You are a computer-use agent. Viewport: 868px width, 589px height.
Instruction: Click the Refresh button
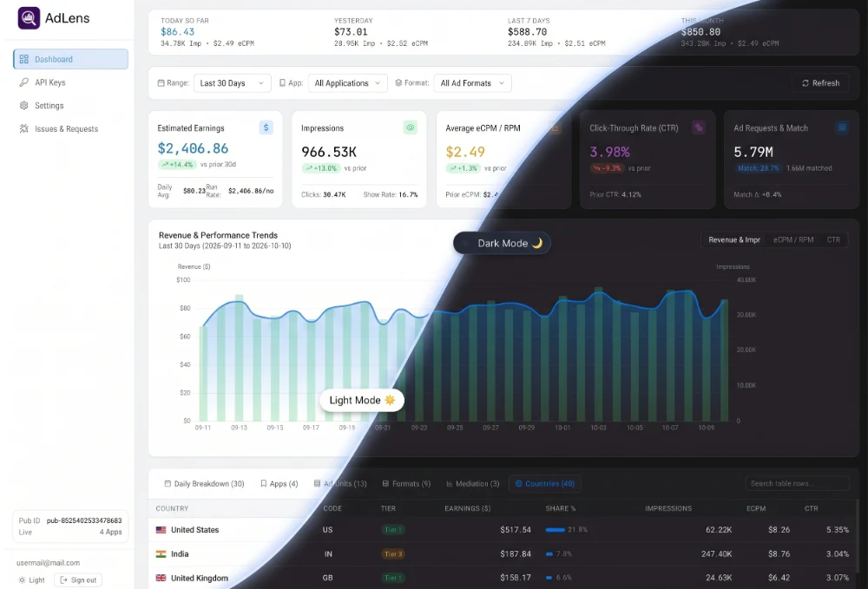coord(820,83)
